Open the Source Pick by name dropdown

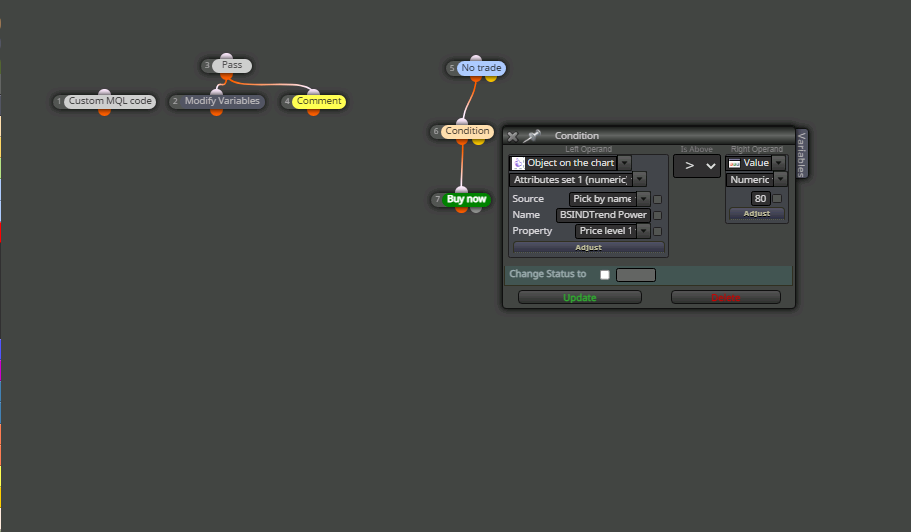[x=643, y=199]
